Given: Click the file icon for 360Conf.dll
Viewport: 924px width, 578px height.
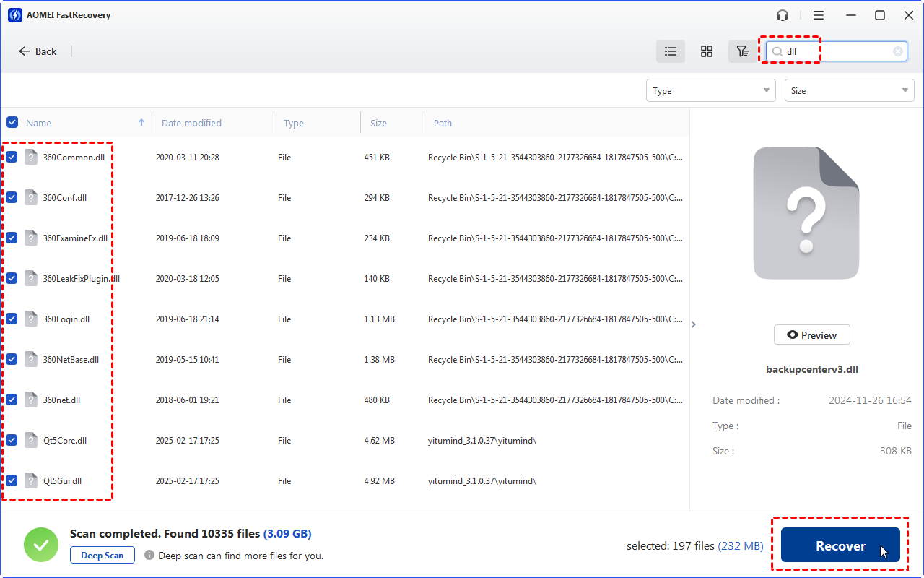Looking at the screenshot, I should pos(31,197).
